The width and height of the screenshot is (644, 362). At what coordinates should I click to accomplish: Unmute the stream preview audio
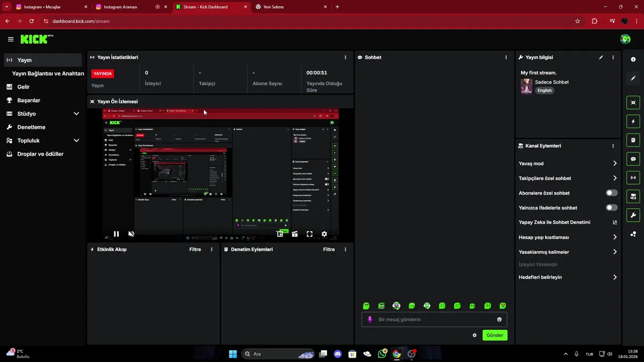pyautogui.click(x=131, y=234)
